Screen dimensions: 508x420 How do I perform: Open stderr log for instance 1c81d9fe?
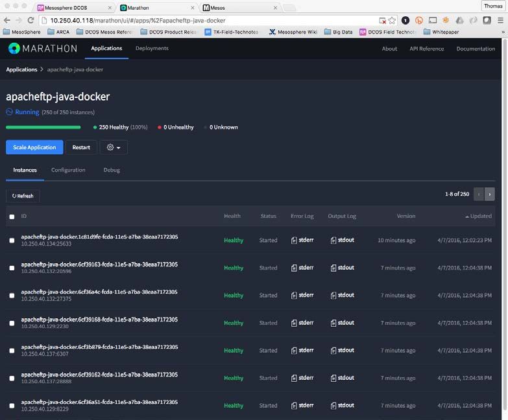click(302, 240)
